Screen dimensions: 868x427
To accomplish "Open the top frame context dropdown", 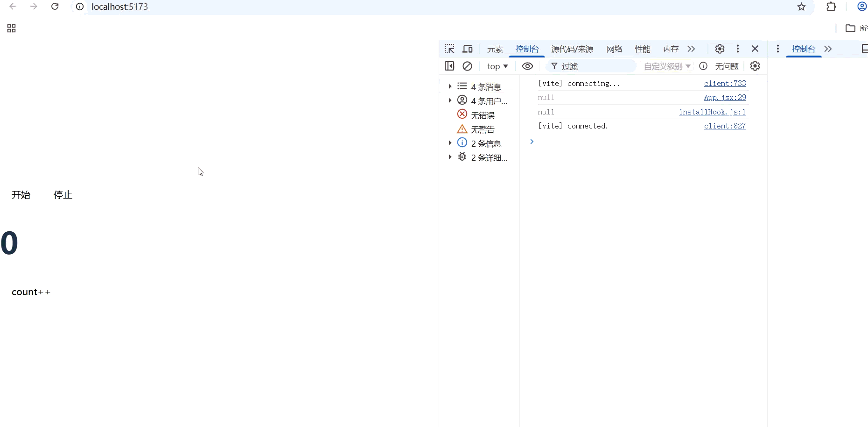I will (497, 66).
